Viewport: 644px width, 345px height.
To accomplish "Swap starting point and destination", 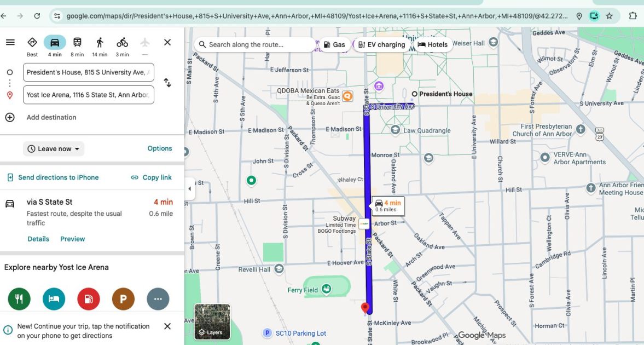I will tap(167, 83).
